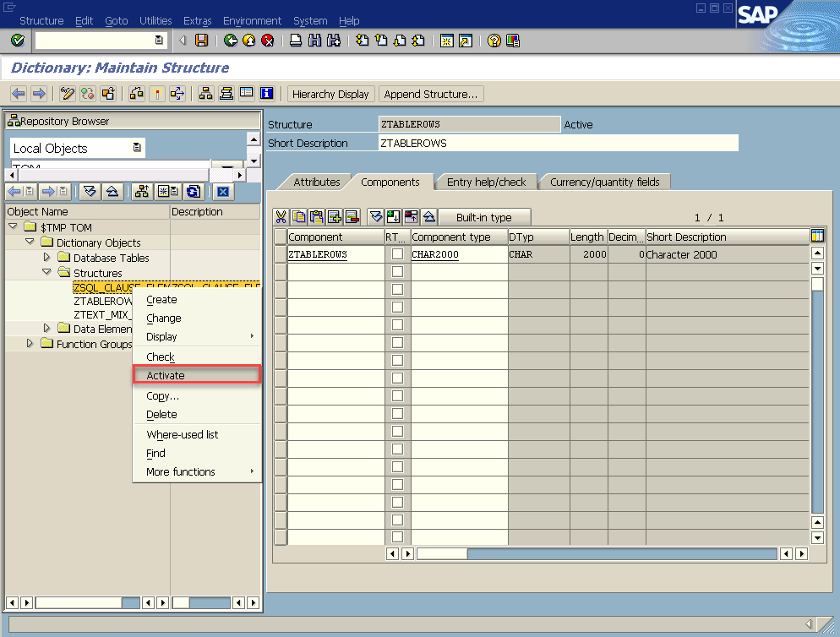Click the red Cancel icon in the toolbar

point(268,41)
